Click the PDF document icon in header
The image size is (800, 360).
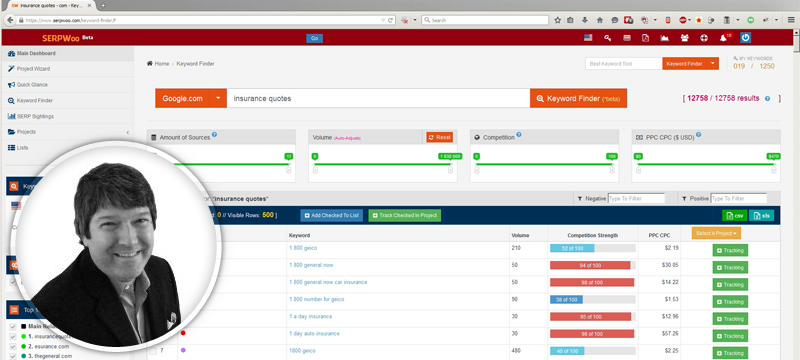[645, 38]
